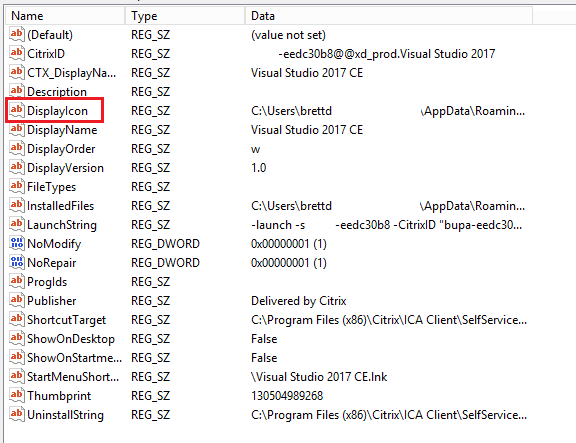The image size is (576, 443).
Task: Click the DisplayVersion data '1.0'
Action: pos(259,168)
